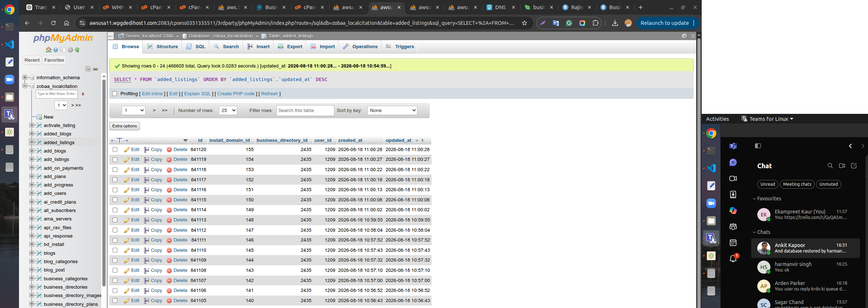Open Visual Studio Code from left dock

tap(10, 45)
